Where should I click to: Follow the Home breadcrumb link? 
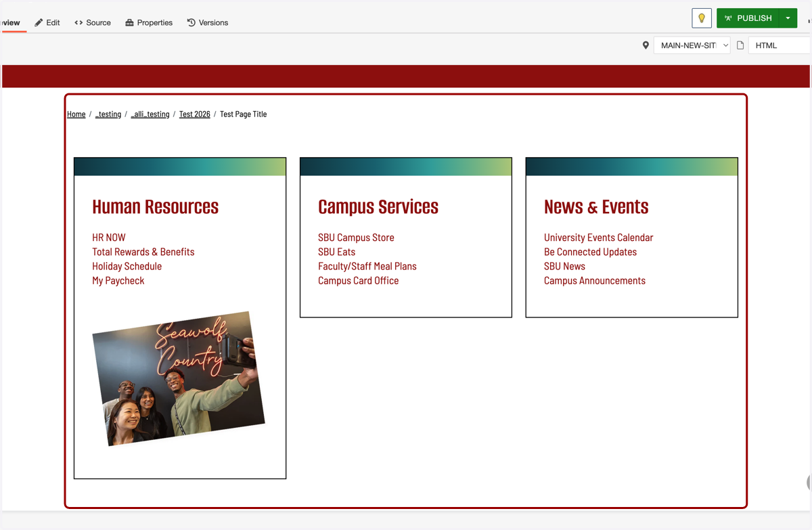[76, 114]
